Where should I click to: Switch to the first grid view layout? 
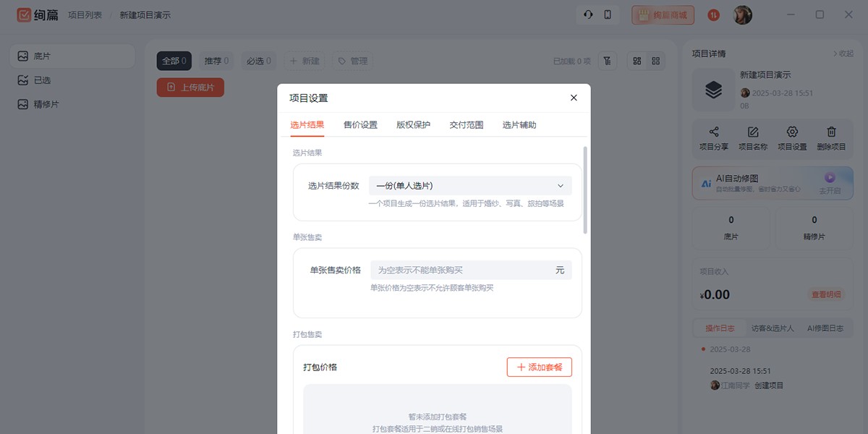pyautogui.click(x=636, y=61)
